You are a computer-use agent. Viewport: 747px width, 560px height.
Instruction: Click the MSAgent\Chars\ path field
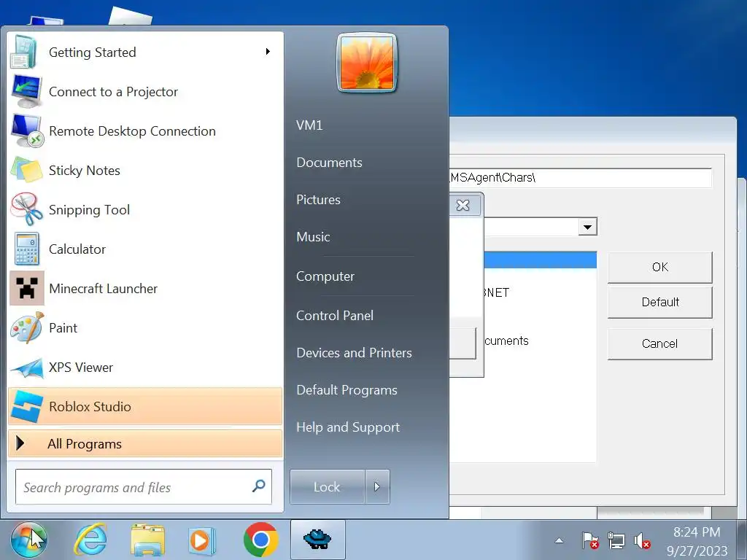[x=580, y=178]
